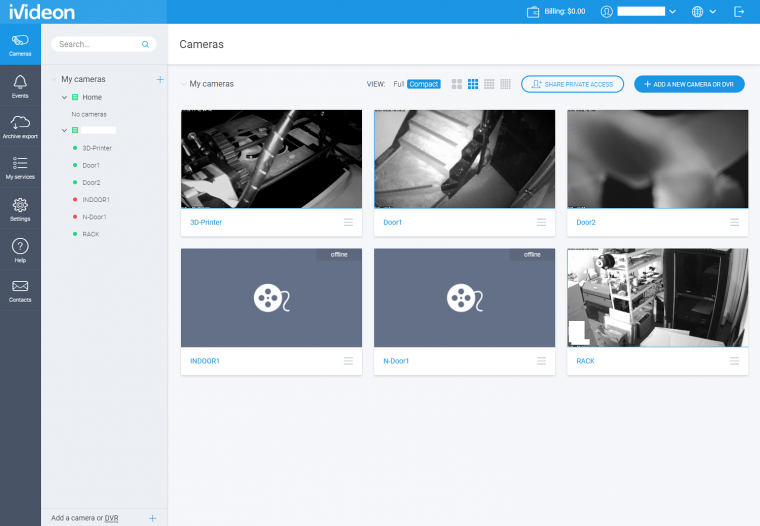
Task: Select the 2-column grid layout
Action: click(x=457, y=84)
